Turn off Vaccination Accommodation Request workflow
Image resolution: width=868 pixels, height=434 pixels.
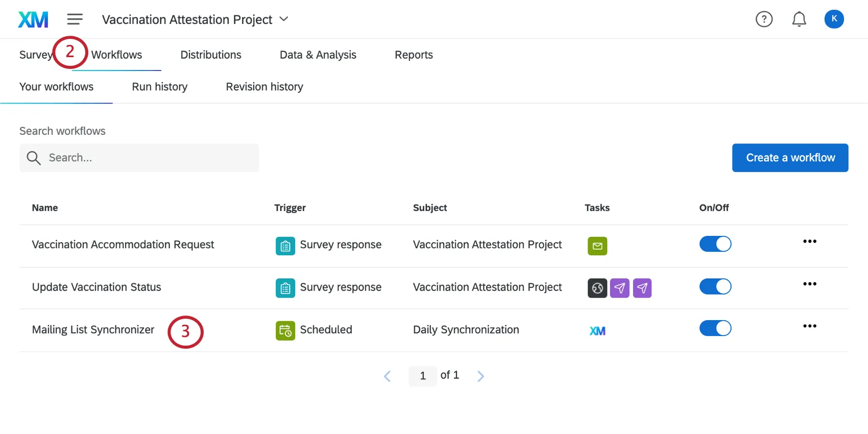[715, 244]
